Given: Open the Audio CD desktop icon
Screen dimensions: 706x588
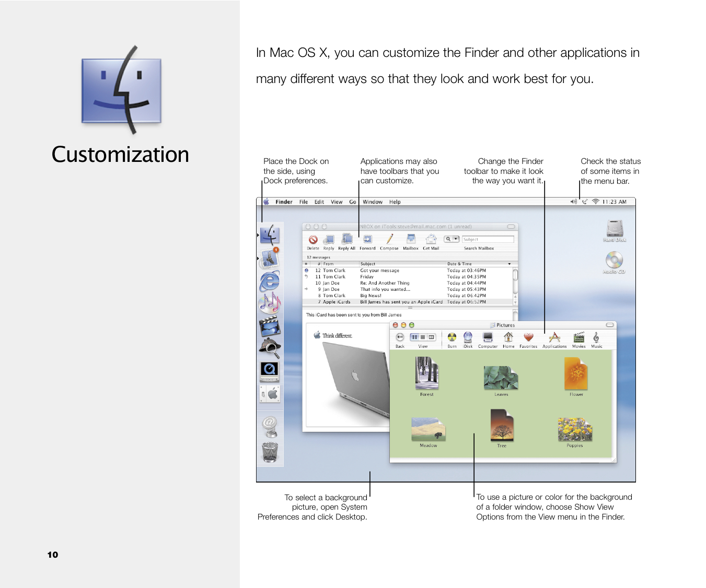Looking at the screenshot, I should [614, 263].
